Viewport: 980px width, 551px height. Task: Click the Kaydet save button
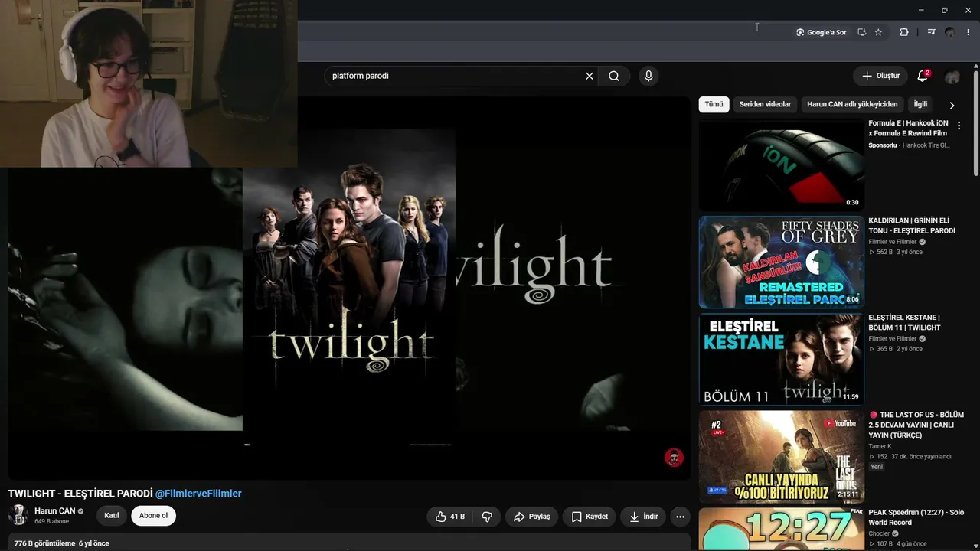coord(590,517)
